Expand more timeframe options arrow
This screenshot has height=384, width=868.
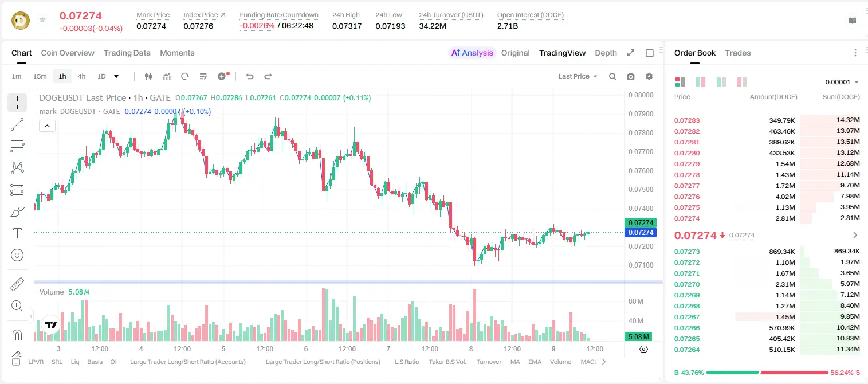116,76
